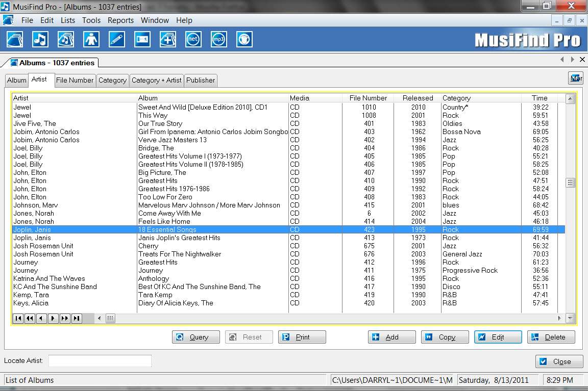This screenshot has height=391, width=588.
Task: Click the Add button
Action: click(x=392, y=337)
